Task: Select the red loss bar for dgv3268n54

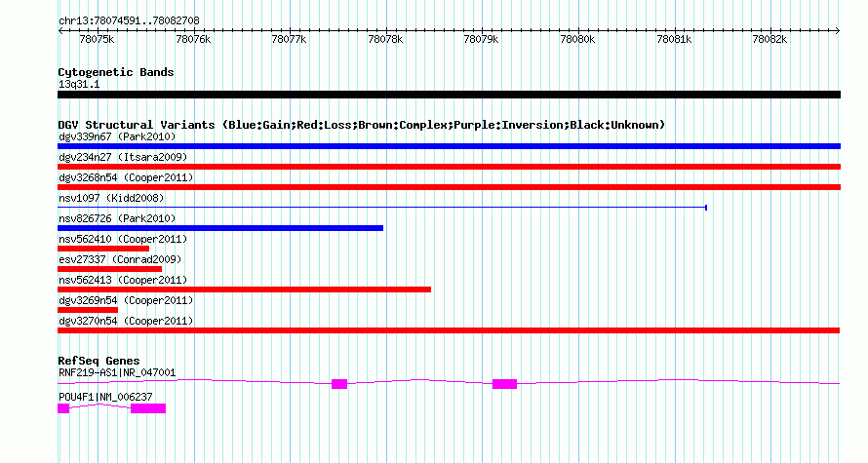Action: [x=449, y=187]
